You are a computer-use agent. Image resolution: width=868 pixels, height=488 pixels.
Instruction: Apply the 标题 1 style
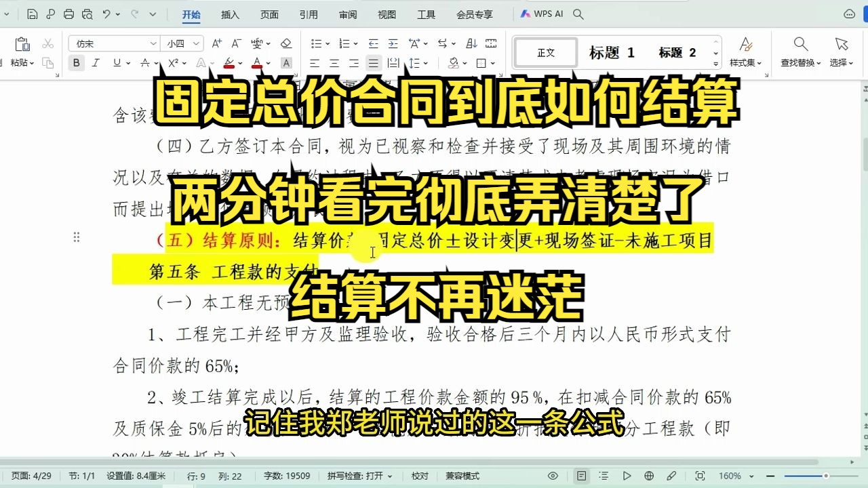click(x=611, y=52)
